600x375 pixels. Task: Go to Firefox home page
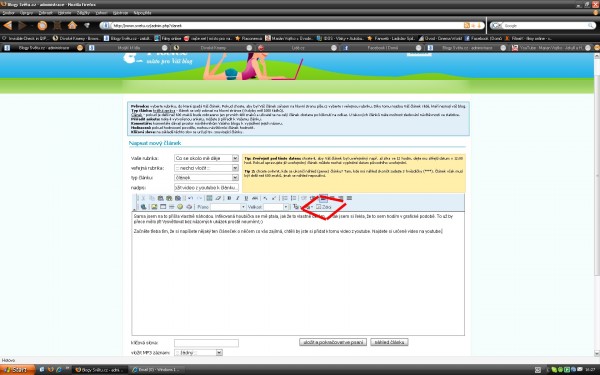tap(72, 25)
